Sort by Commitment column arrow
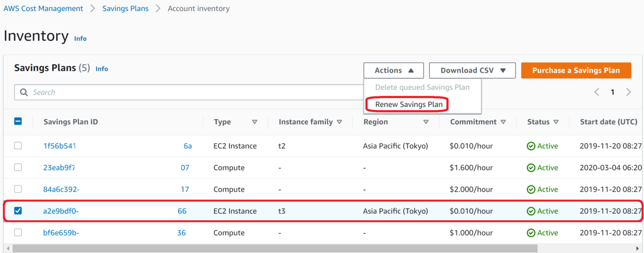 coord(503,122)
